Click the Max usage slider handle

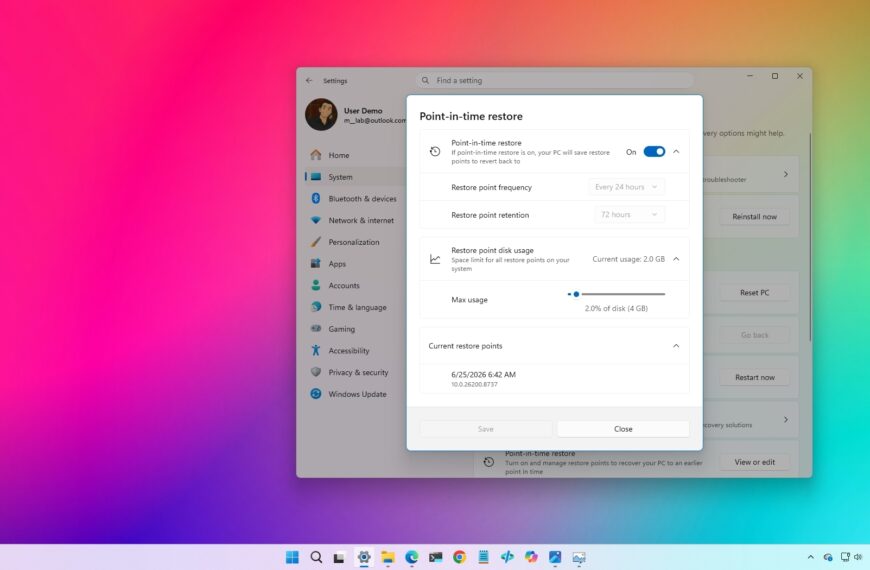[x=576, y=294]
